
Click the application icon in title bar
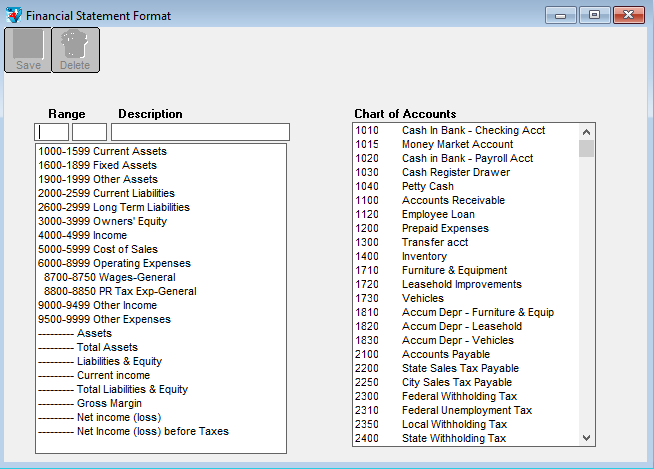click(13, 15)
